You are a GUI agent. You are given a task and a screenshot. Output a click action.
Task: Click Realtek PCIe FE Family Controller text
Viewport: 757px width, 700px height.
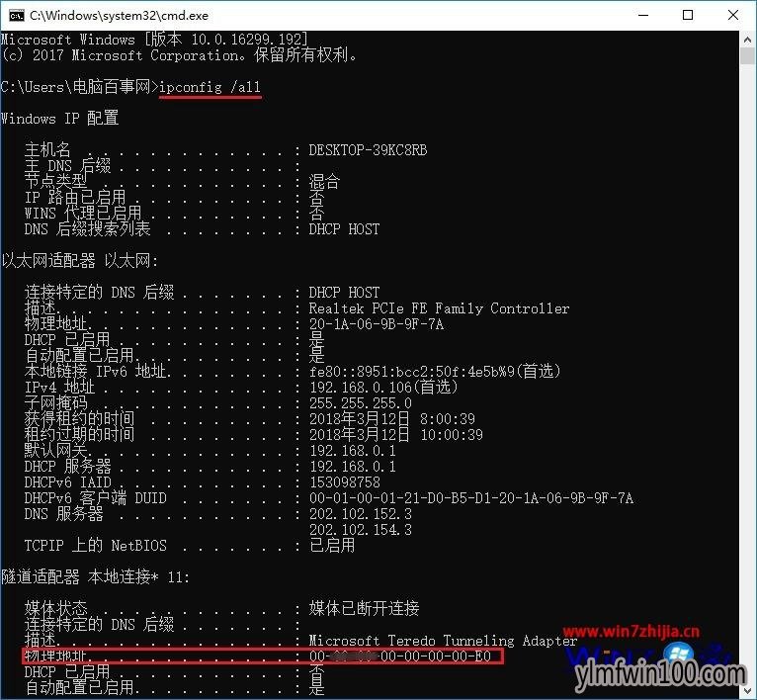[439, 308]
